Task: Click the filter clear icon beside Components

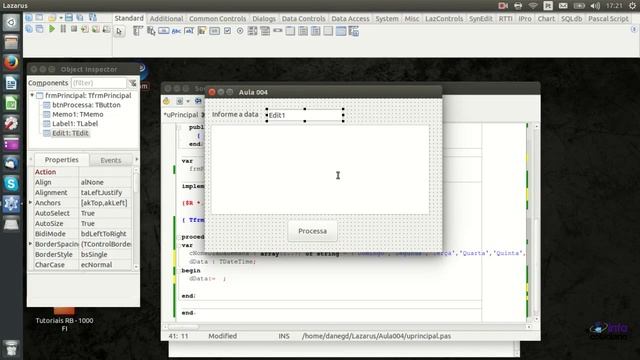Action: pyautogui.click(x=133, y=83)
